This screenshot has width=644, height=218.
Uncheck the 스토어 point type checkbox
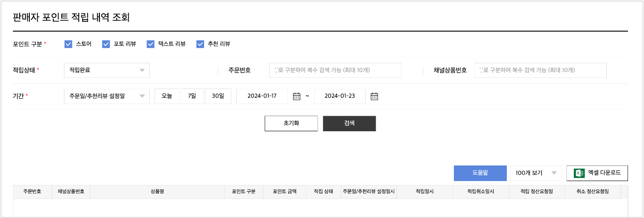pos(68,44)
